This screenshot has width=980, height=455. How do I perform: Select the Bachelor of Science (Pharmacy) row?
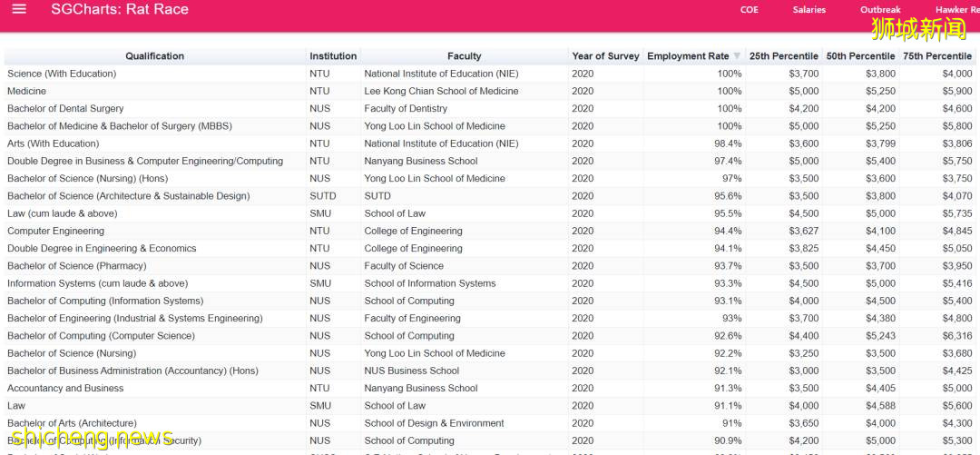click(76, 266)
